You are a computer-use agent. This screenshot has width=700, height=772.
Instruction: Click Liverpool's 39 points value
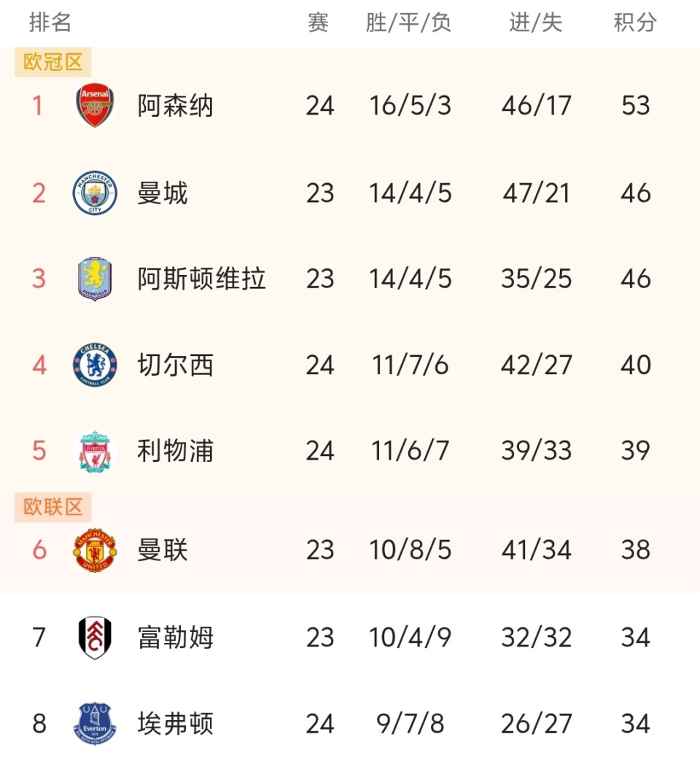coord(635,451)
